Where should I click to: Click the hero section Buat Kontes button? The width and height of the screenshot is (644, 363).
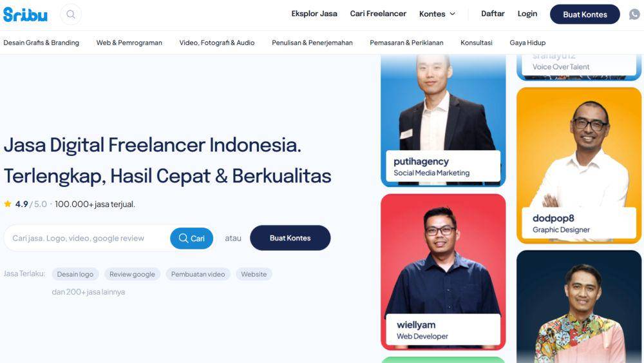[290, 238]
